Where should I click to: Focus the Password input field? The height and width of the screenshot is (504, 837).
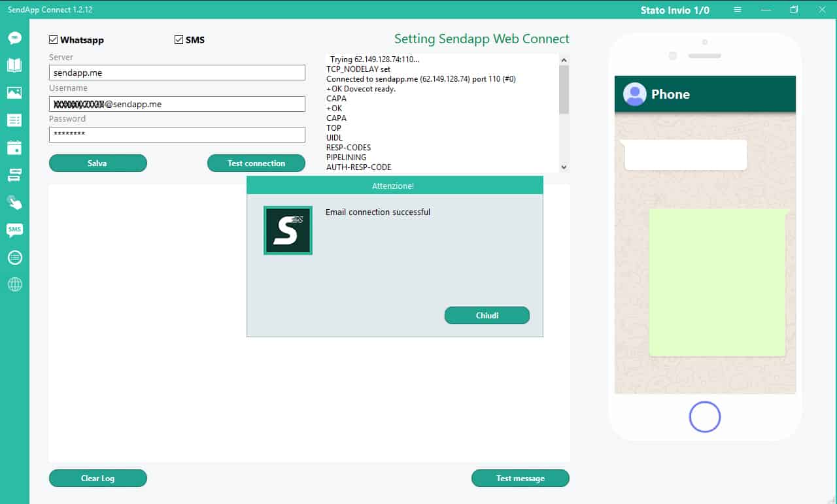click(177, 134)
